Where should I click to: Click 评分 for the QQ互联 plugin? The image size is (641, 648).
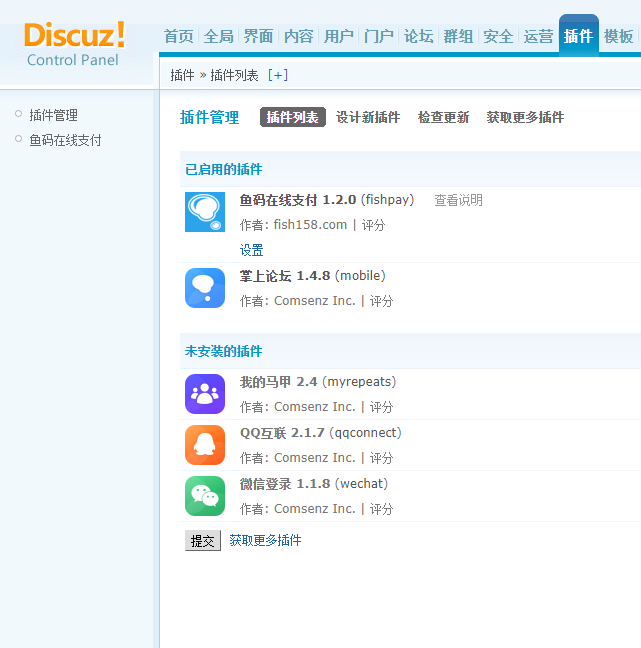[381, 458]
